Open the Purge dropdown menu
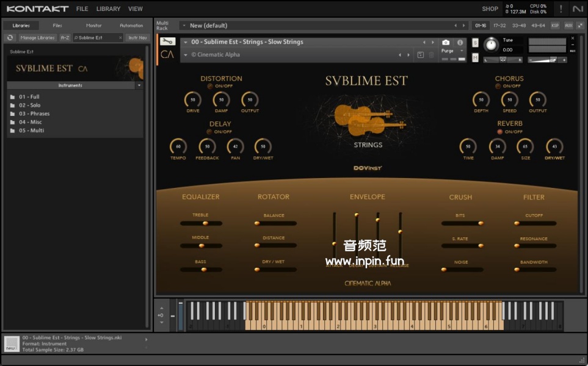The height and width of the screenshot is (366, 588). click(x=452, y=51)
